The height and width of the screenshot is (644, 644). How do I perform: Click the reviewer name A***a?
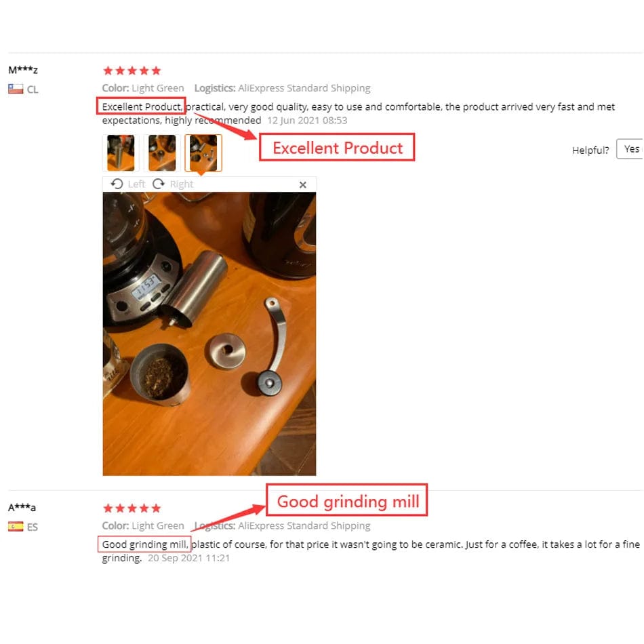point(22,508)
